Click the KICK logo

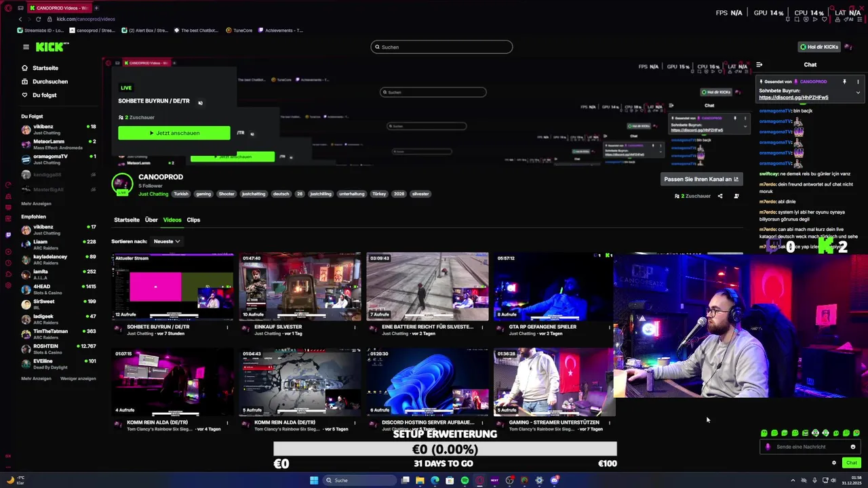pos(52,47)
